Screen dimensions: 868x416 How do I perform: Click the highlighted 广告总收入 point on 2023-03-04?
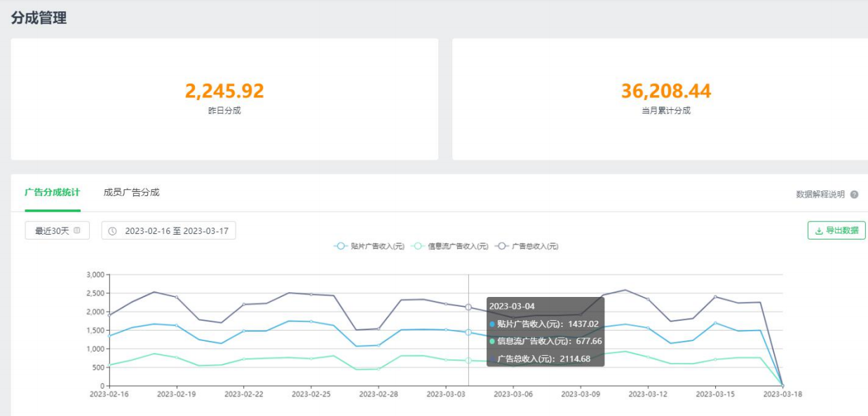click(x=468, y=307)
